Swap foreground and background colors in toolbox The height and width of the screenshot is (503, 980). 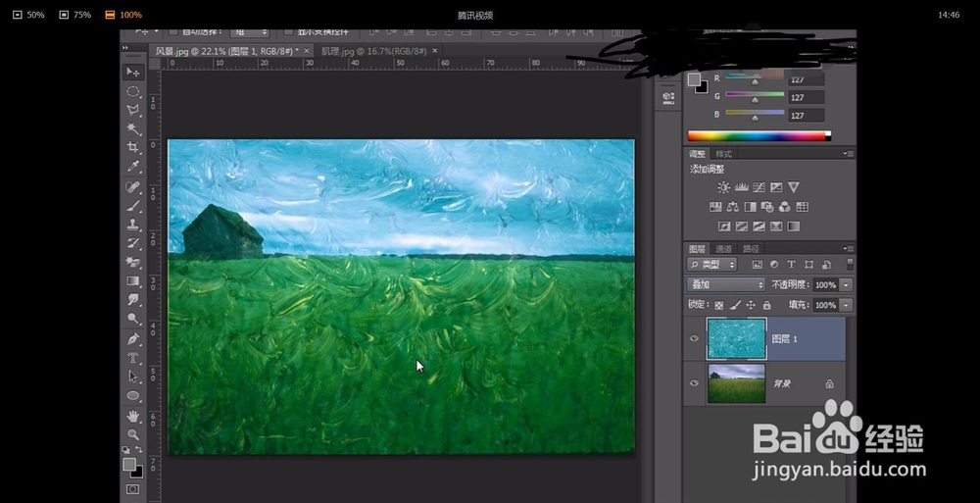139,449
